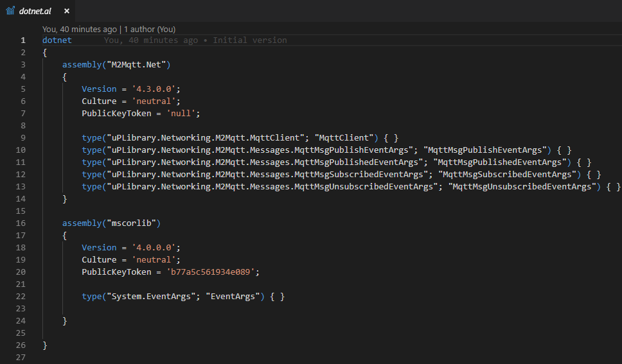This screenshot has height=364, width=622.
Task: Click the AL file icon on dotnet.al tab
Action: pyautogui.click(x=10, y=11)
